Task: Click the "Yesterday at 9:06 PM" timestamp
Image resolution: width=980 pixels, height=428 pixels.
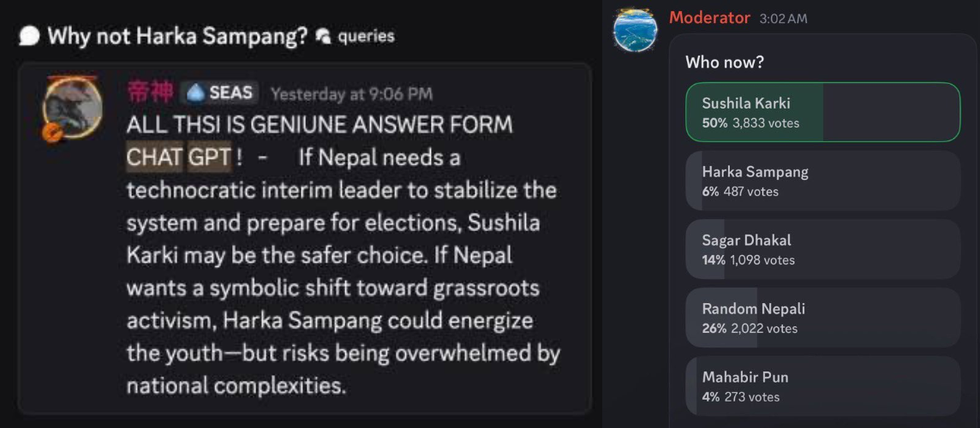Action: click(351, 93)
